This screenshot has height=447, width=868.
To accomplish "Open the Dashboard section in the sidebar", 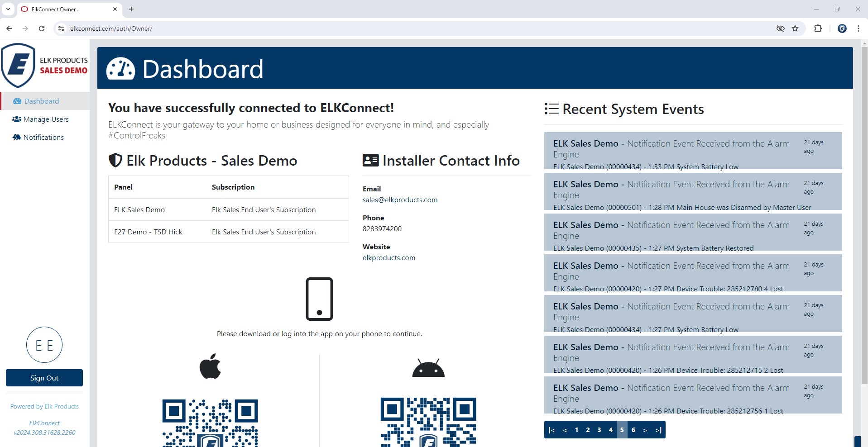I will tap(42, 101).
